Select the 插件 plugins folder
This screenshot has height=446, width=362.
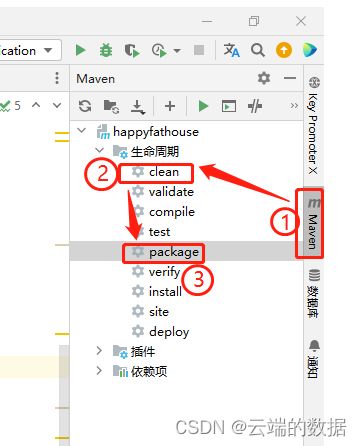[143, 351]
